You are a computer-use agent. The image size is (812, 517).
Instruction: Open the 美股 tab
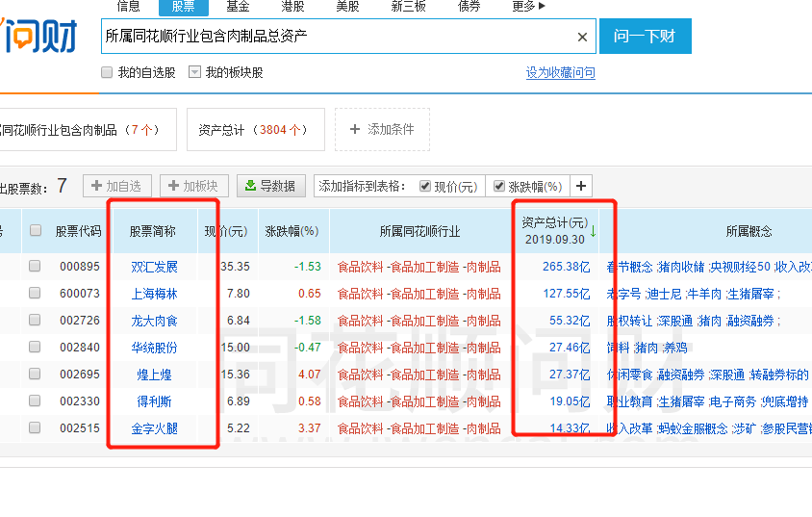347,6
